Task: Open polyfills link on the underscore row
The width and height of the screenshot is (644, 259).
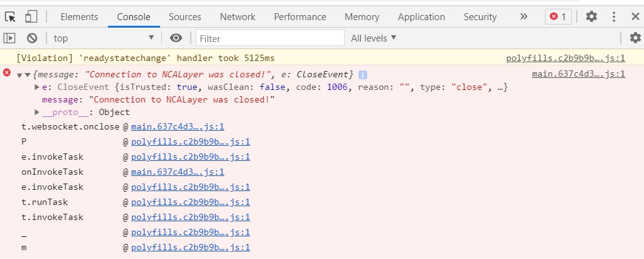Action: point(191,232)
